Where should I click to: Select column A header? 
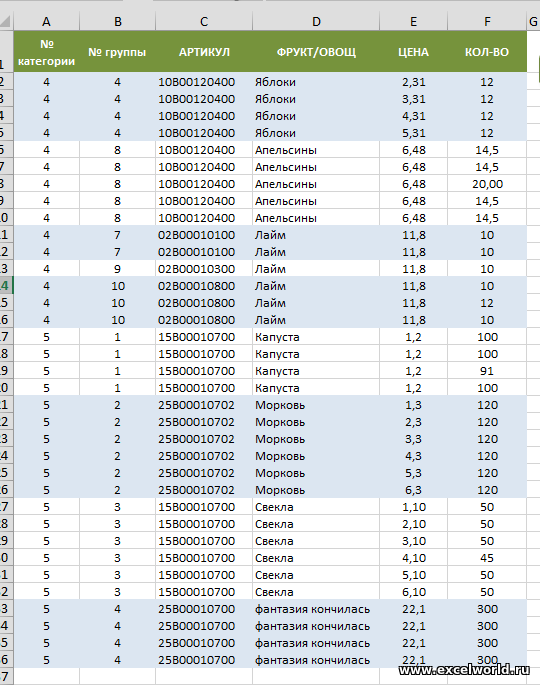46,21
